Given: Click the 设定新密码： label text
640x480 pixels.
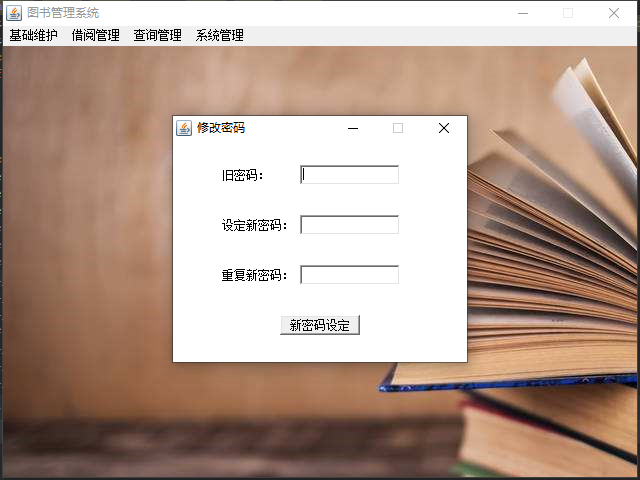Looking at the screenshot, I should 255,225.
